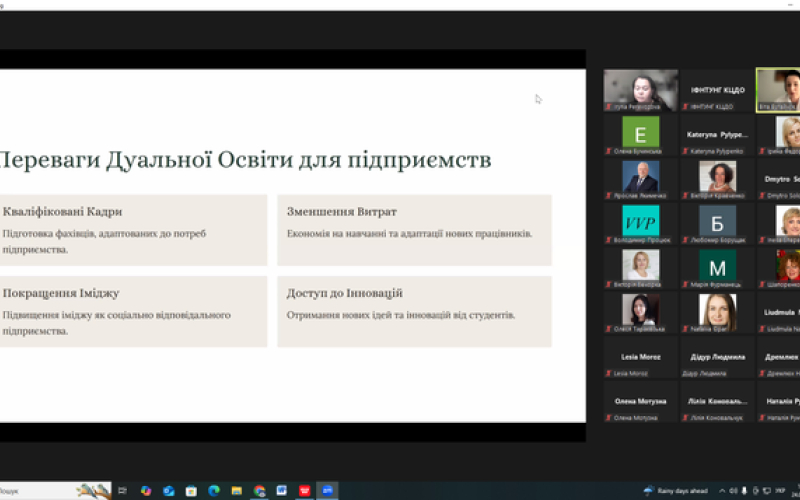Click the Rainy days ahead weather widget

676,491
